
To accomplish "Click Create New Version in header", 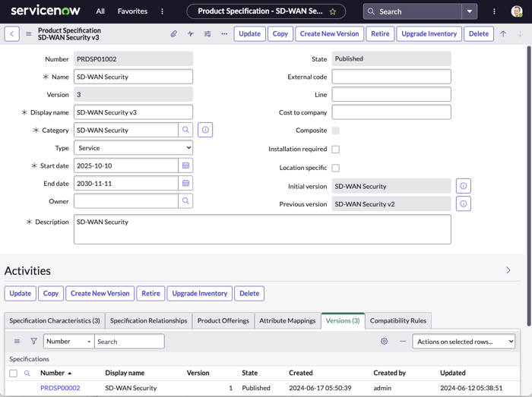I will [x=329, y=34].
